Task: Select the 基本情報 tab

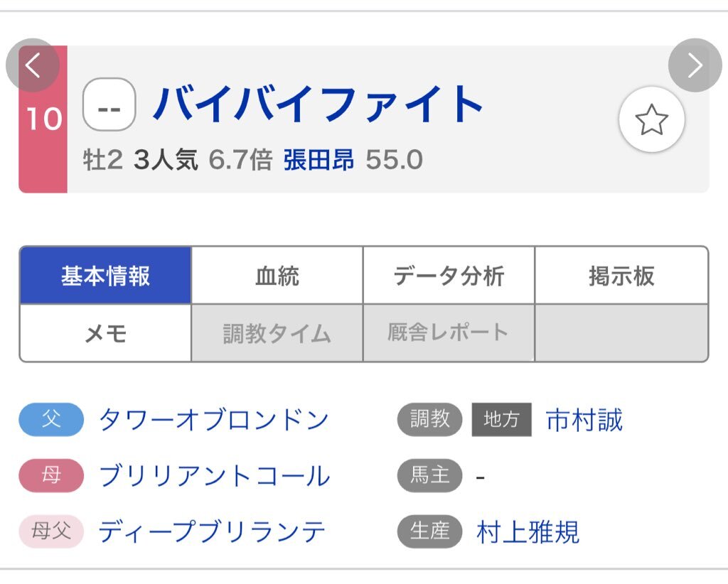Action: [x=105, y=276]
